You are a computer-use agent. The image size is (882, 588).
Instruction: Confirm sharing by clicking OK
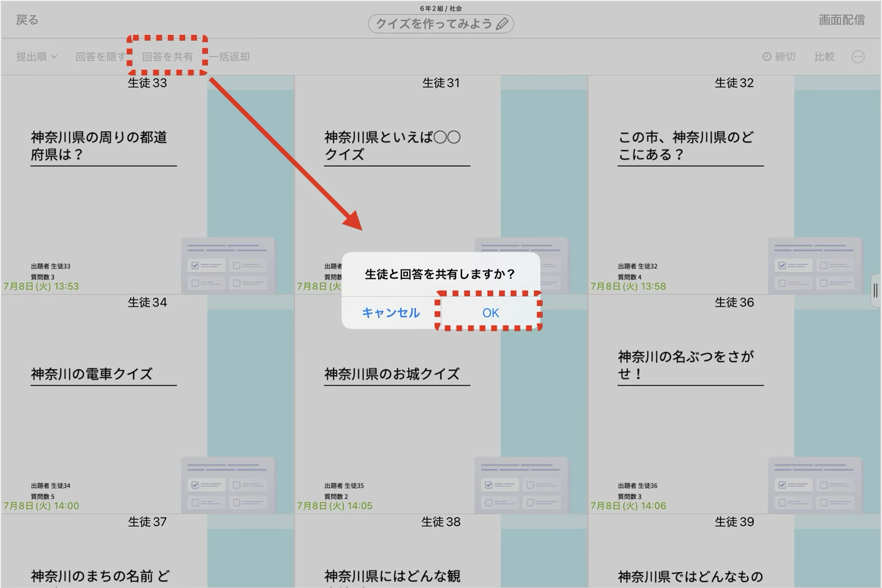coord(490,313)
